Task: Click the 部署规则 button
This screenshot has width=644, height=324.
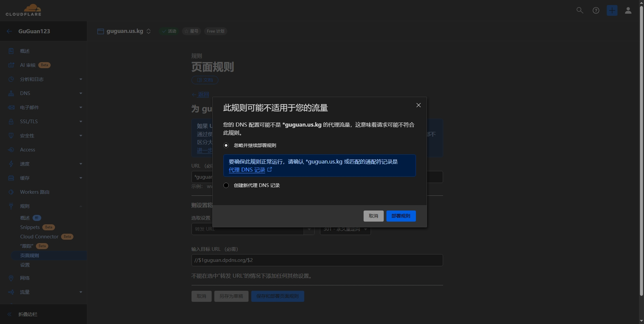Action: 401,216
